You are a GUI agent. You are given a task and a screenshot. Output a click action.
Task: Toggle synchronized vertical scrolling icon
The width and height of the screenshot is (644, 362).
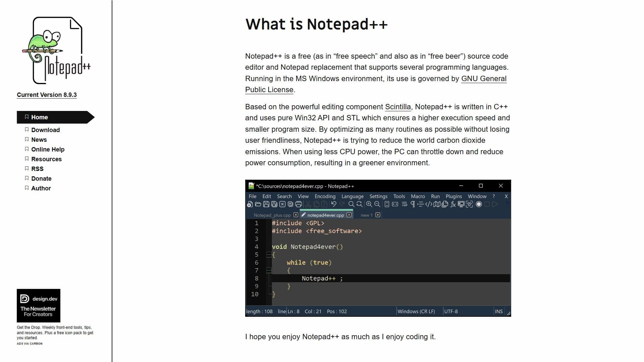click(387, 204)
